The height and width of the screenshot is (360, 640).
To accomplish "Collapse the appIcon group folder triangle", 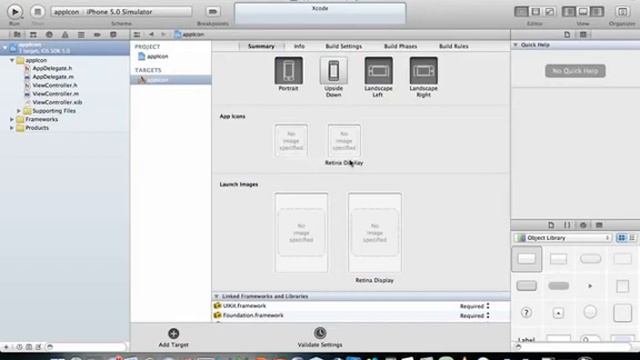I will [12, 60].
